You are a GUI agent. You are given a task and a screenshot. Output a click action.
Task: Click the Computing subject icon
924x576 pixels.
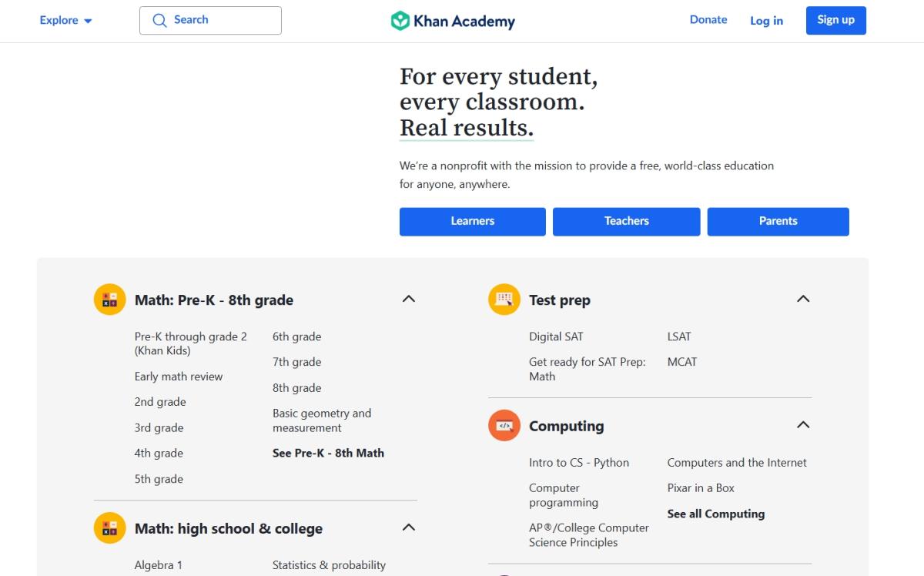pyautogui.click(x=504, y=425)
